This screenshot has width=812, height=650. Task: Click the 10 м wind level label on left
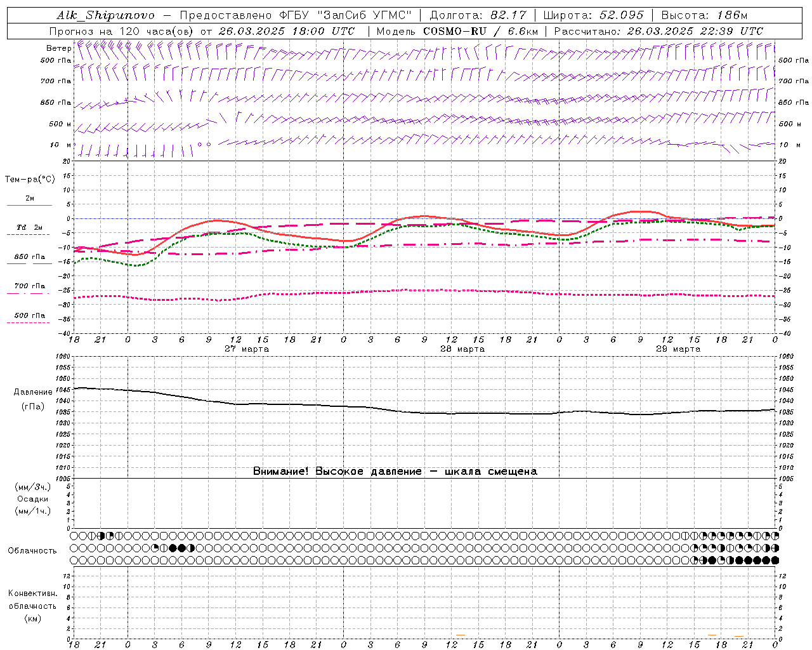click(x=60, y=145)
